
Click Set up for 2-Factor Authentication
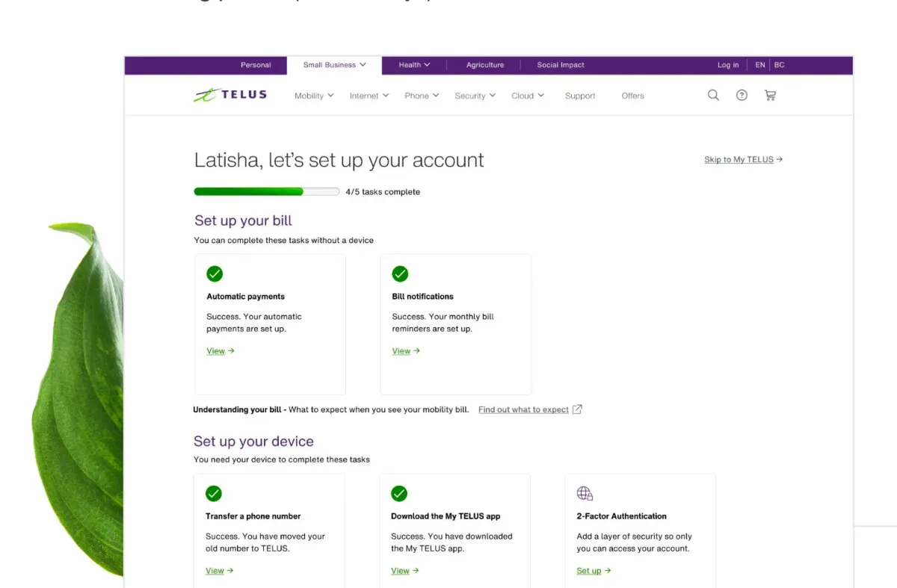594,571
